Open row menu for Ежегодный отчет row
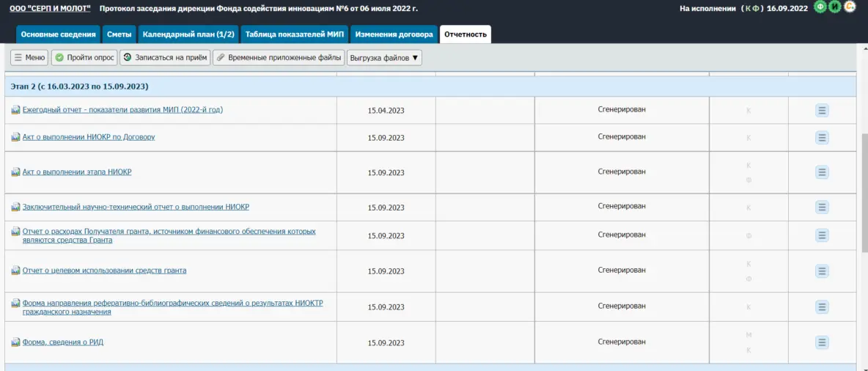 [x=822, y=110]
